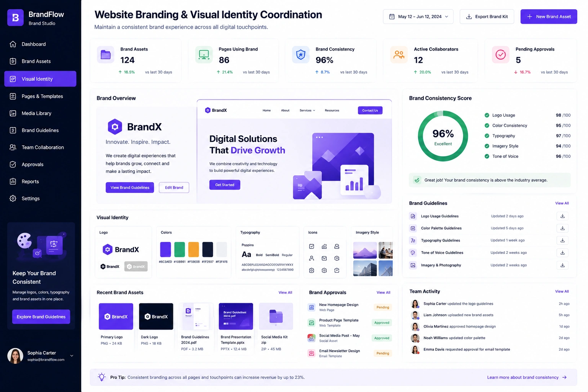This screenshot has width=588, height=392.
Task: Click Contact Us in website preview
Action: coord(370,110)
